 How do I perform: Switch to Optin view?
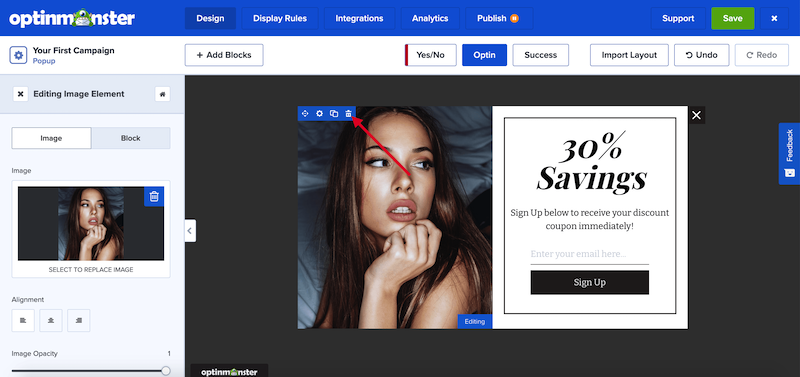coord(484,55)
